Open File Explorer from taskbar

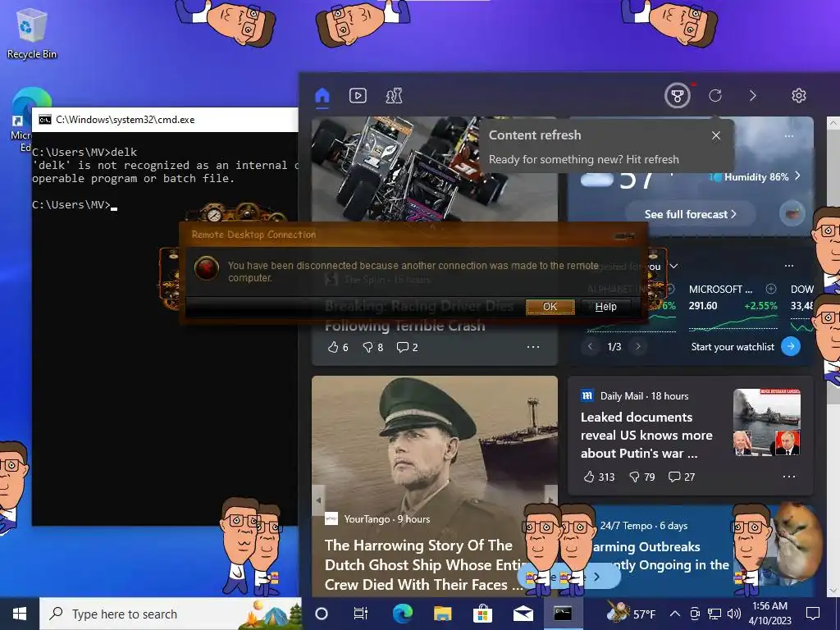click(442, 614)
